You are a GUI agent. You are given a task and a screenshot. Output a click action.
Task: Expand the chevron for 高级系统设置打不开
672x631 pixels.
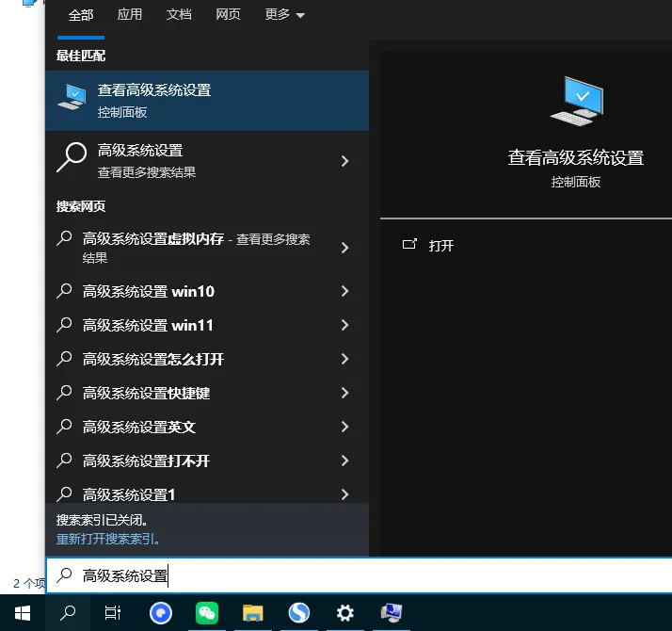344,461
